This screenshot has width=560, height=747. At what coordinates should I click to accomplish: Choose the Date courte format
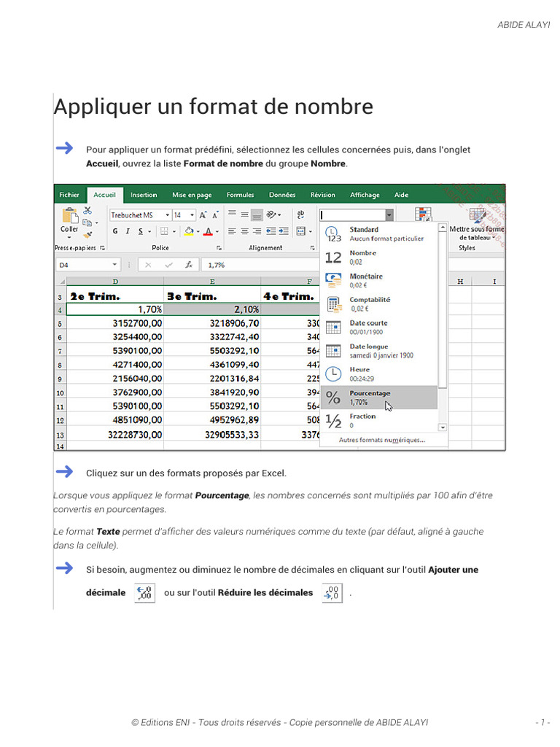(379, 328)
